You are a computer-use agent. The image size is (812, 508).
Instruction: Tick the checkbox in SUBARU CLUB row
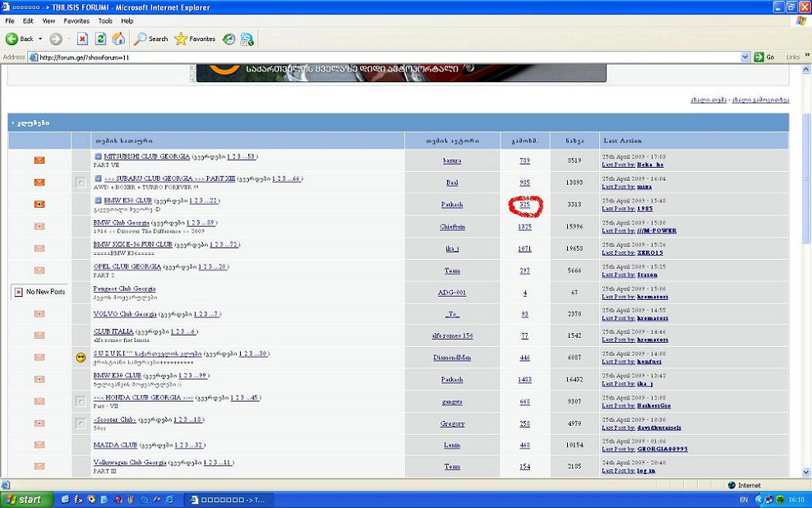coord(81,182)
